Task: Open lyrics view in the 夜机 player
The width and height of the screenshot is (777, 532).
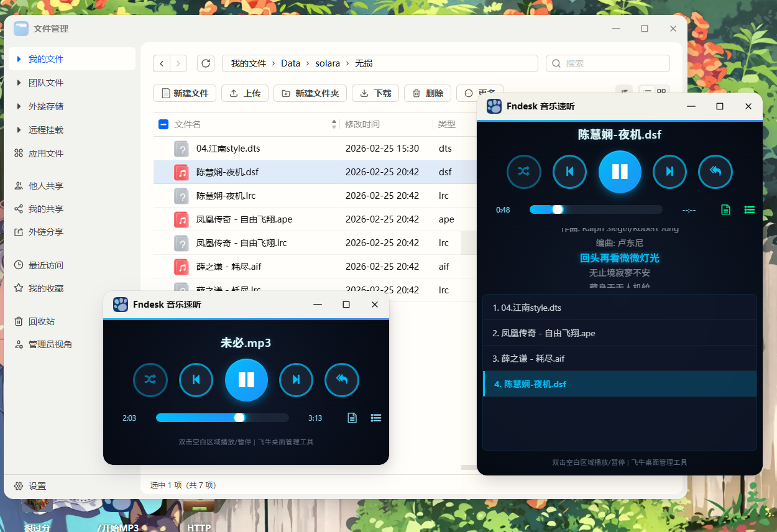Action: coord(725,209)
